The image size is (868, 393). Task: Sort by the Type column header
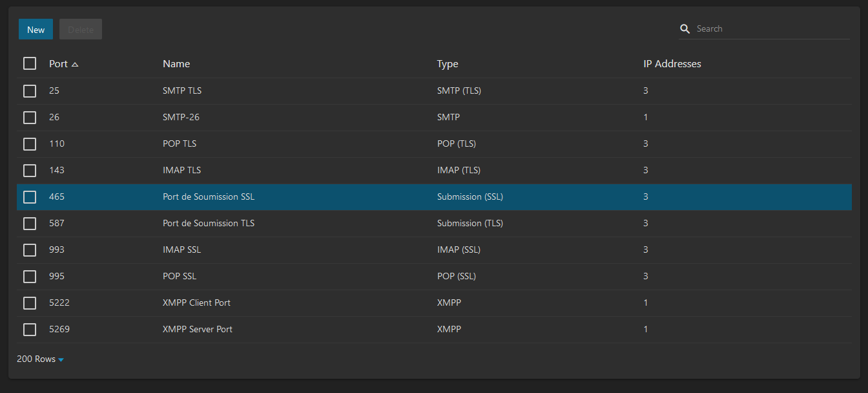coord(448,64)
